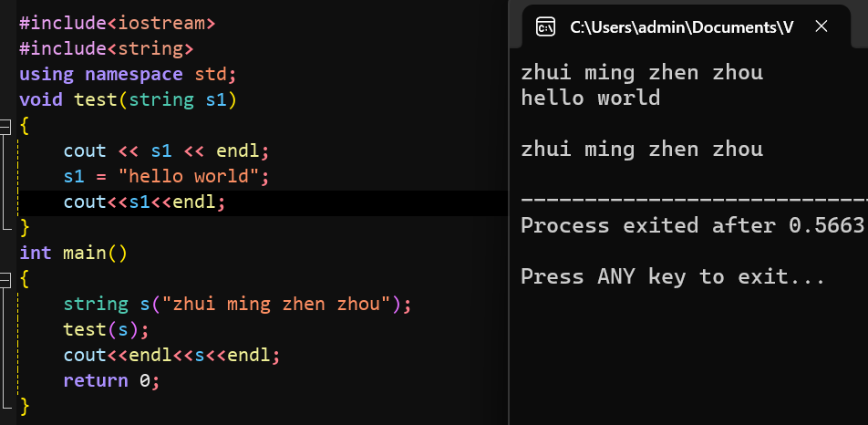The width and height of the screenshot is (868, 425).
Task: Click the first console output line
Action: tap(642, 72)
